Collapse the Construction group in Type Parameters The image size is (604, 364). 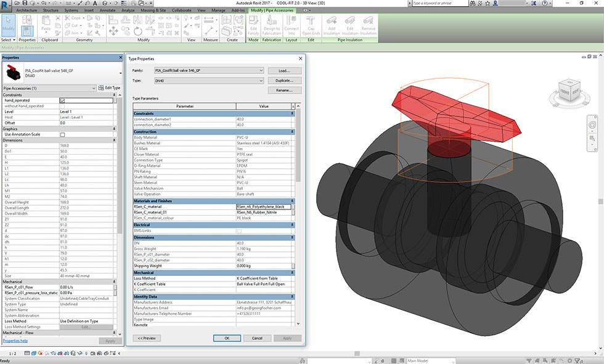292,132
